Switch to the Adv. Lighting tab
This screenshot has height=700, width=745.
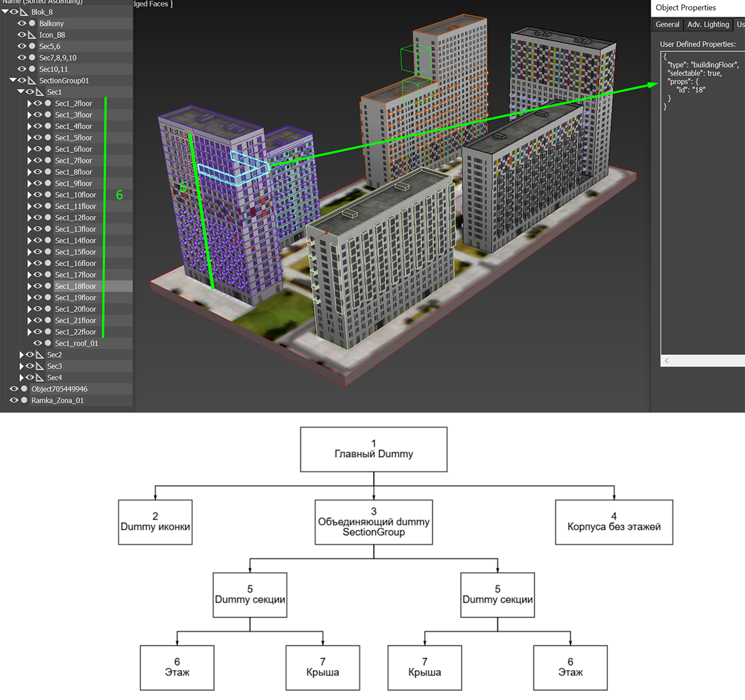pyautogui.click(x=708, y=24)
